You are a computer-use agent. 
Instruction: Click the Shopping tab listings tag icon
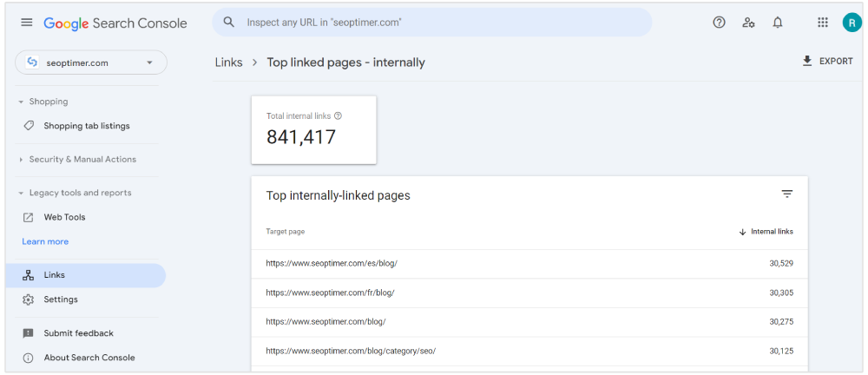(29, 126)
